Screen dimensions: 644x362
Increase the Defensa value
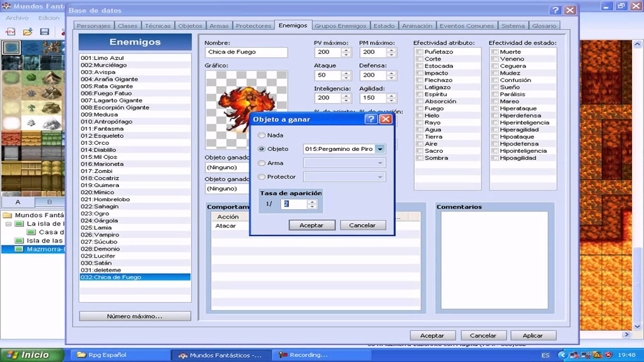pyautogui.click(x=391, y=73)
